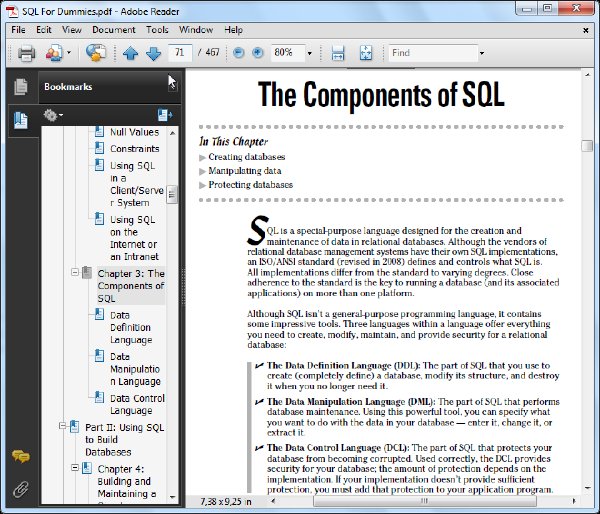Screen dimensions: 600x514
Task: Click the zoom in plus button
Action: point(258,53)
